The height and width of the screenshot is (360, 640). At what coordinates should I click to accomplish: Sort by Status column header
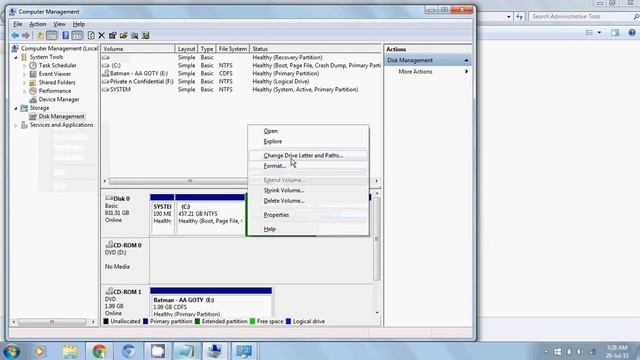pos(315,49)
